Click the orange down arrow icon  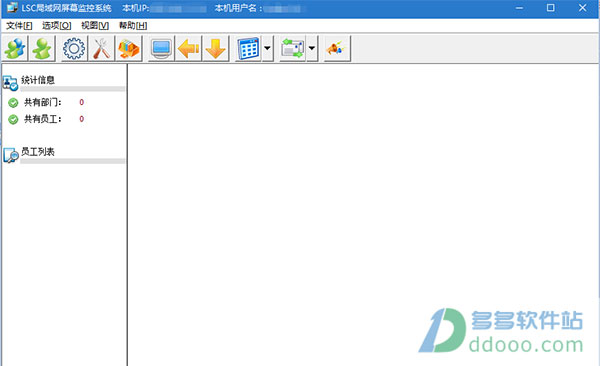215,49
